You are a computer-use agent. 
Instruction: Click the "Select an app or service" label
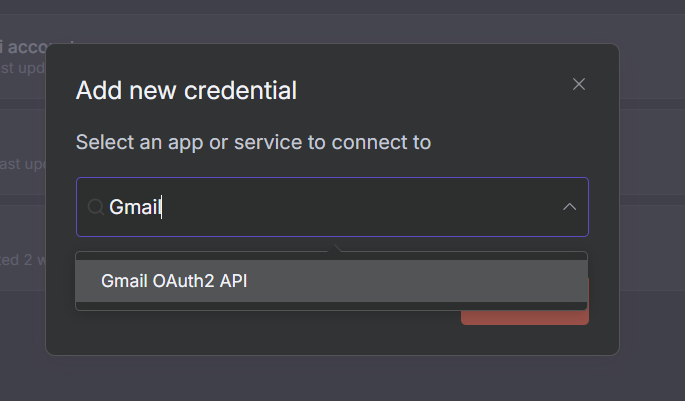pos(253,142)
